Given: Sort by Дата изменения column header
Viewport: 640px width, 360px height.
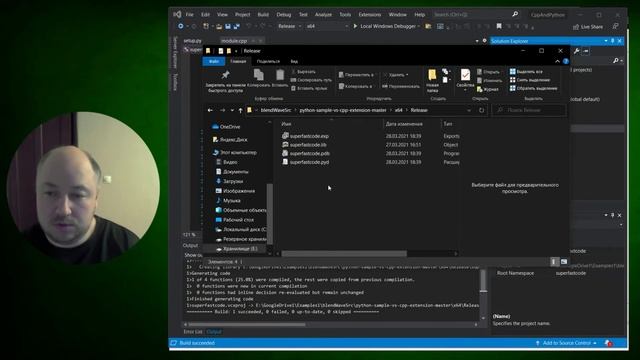Looking at the screenshot, I should [404, 124].
